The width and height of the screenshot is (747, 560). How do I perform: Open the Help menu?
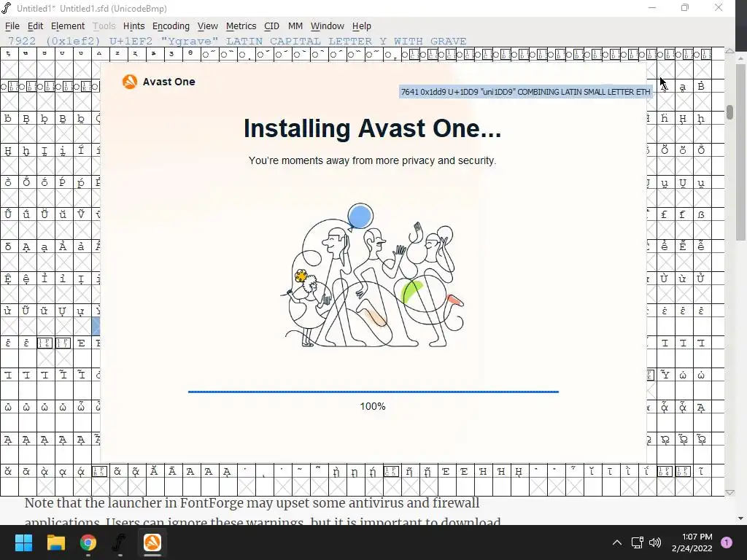(362, 26)
